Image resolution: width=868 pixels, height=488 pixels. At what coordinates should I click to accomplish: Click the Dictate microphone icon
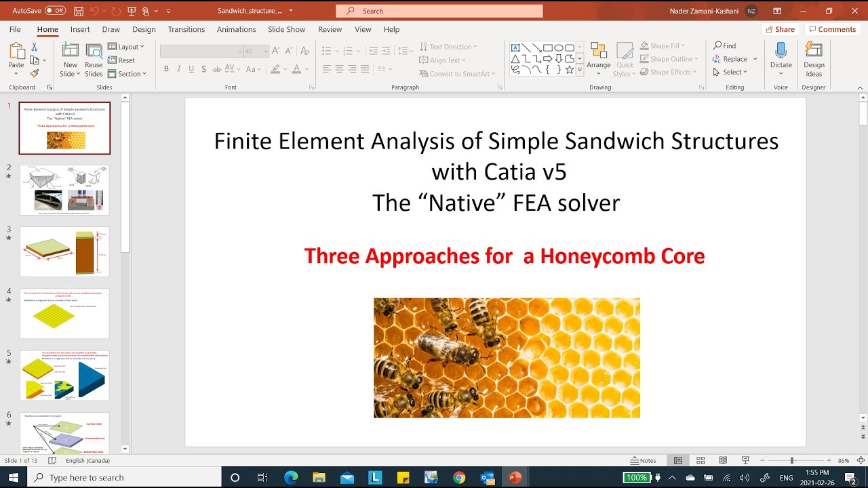click(x=781, y=52)
